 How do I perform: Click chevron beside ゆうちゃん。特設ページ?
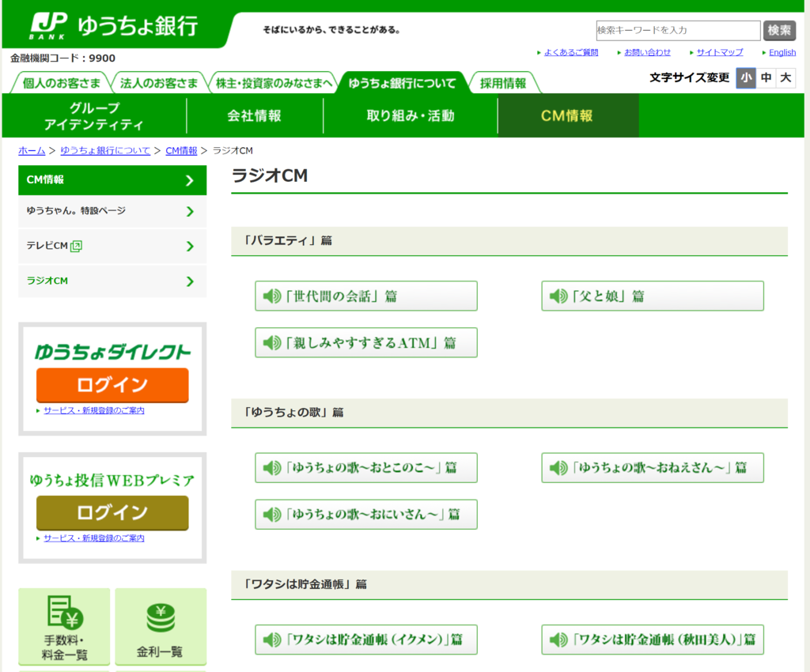tap(190, 211)
